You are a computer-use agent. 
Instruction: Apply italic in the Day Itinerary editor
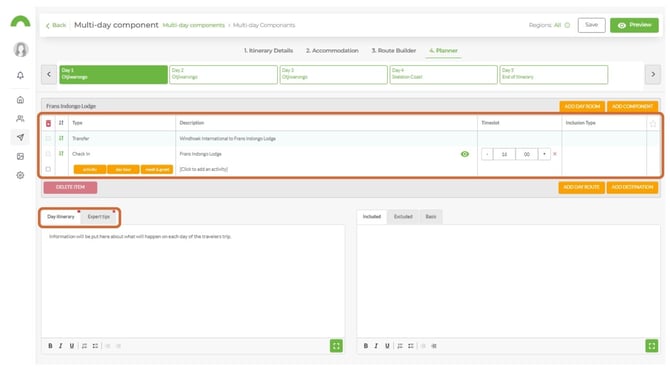point(61,346)
